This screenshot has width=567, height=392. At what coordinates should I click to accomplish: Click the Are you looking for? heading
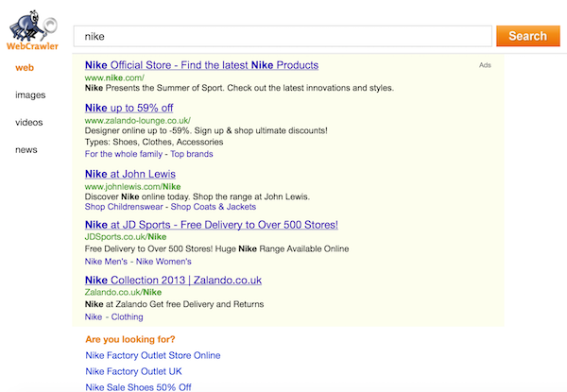130,339
